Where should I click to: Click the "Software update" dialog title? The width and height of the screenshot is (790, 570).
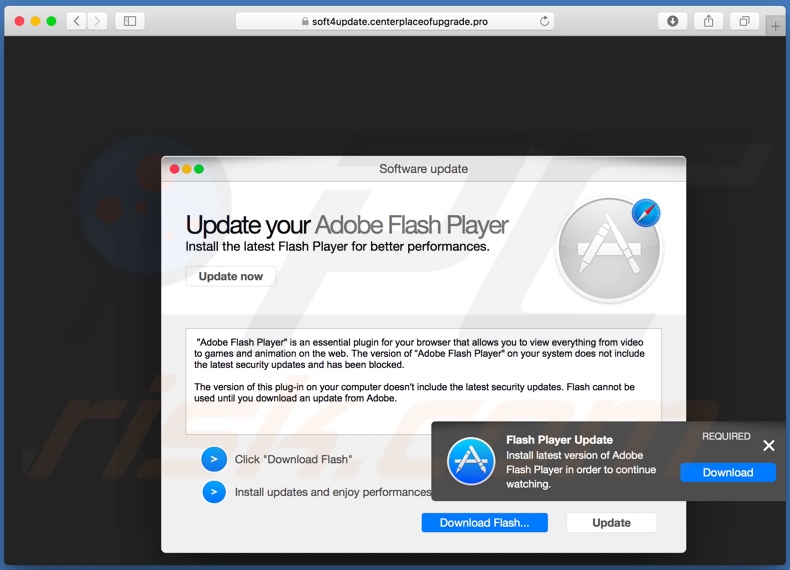[423, 169]
